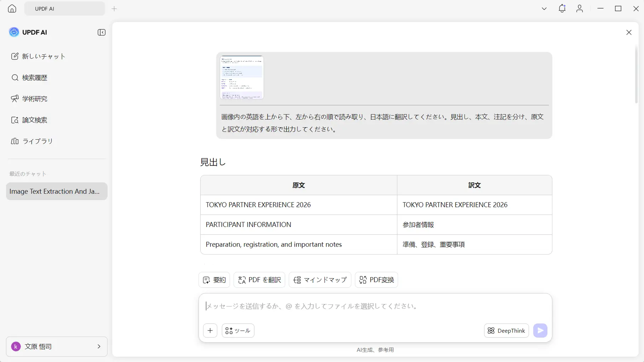Screen dimensions: 644x362
Task: Open the user account icon
Action: (x=580, y=8)
